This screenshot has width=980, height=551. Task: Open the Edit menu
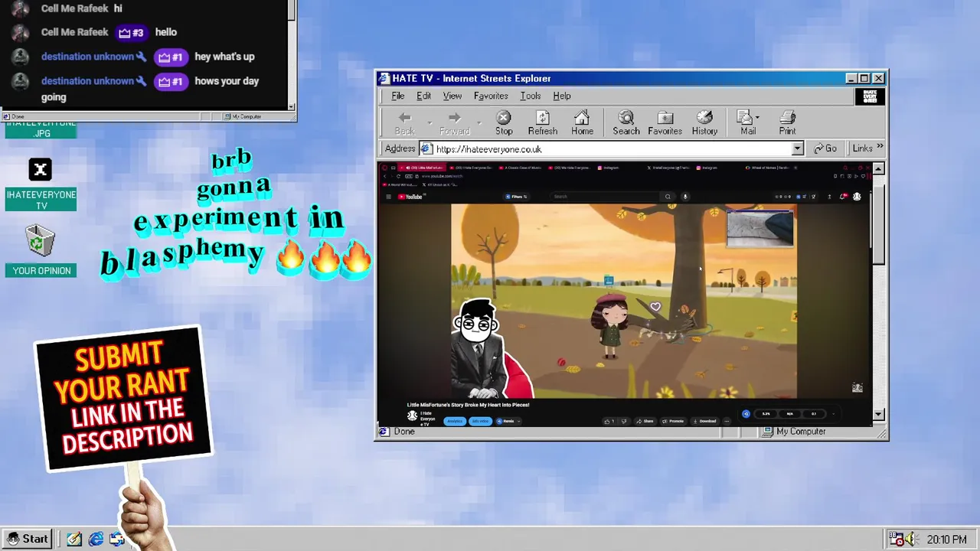coord(423,96)
